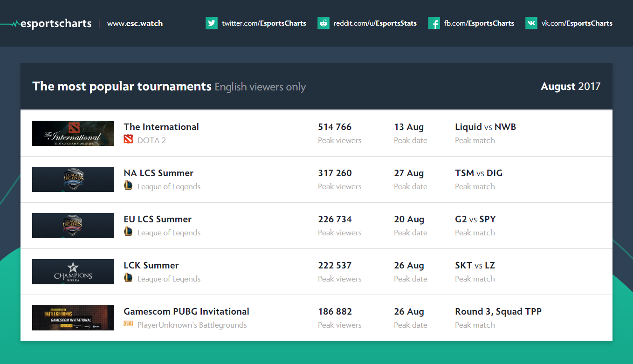Viewport: 633px width, 364px height.
Task: Click the 26 Aug date for Gamescom PUBG
Action: (x=409, y=311)
